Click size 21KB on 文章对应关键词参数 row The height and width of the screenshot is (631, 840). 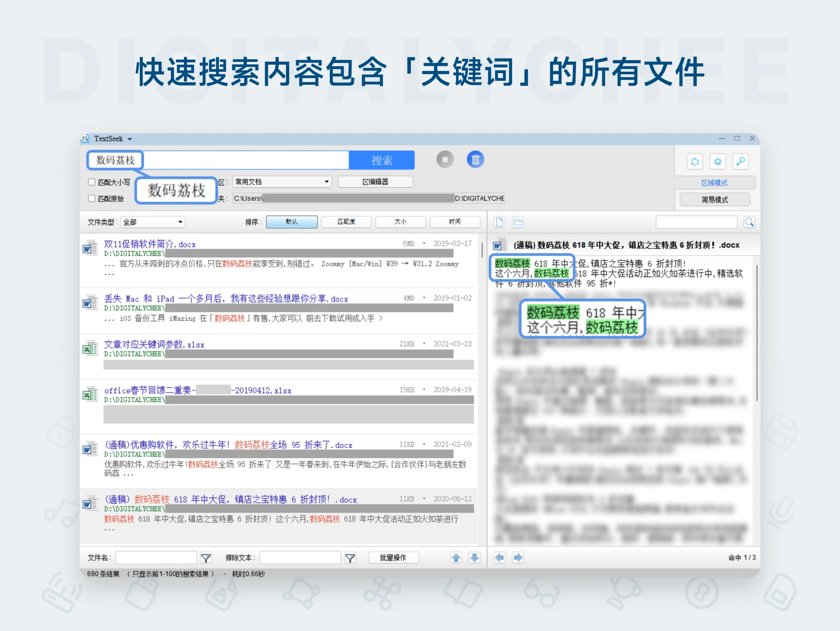406,344
